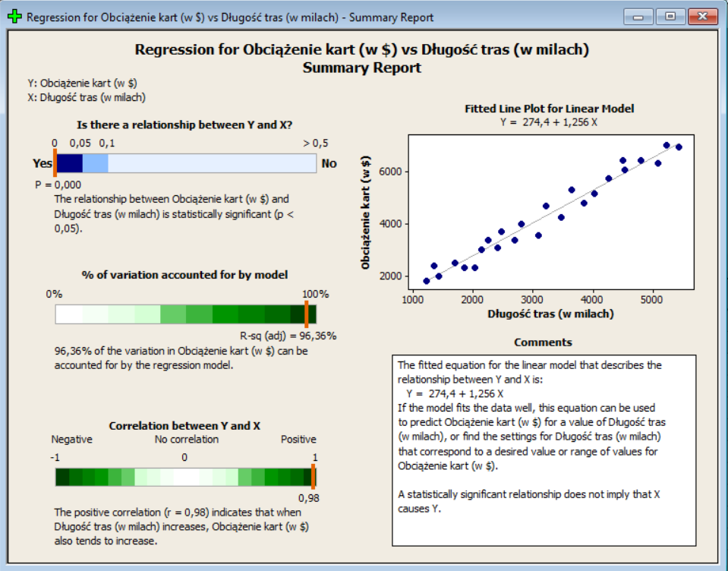Click the 'Negative' correlation label
This screenshot has height=571, width=728.
71,439
